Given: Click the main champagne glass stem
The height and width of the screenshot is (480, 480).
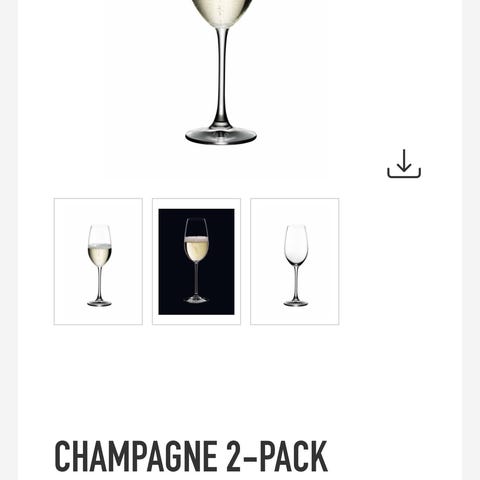Looking at the screenshot, I should coord(222,75).
